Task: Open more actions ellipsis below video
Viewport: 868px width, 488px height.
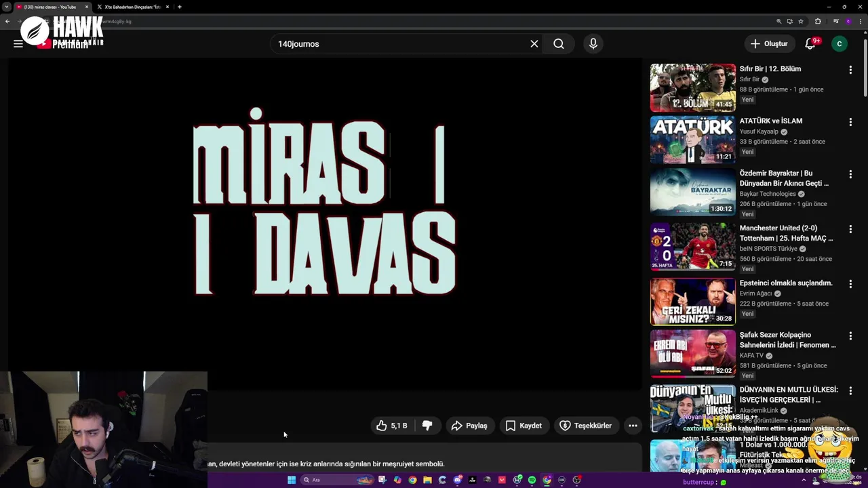Action: click(633, 426)
